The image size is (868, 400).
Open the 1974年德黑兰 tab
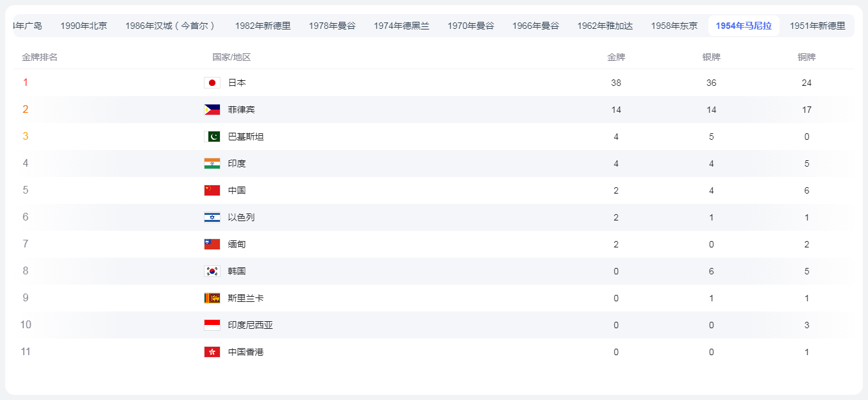coord(402,26)
